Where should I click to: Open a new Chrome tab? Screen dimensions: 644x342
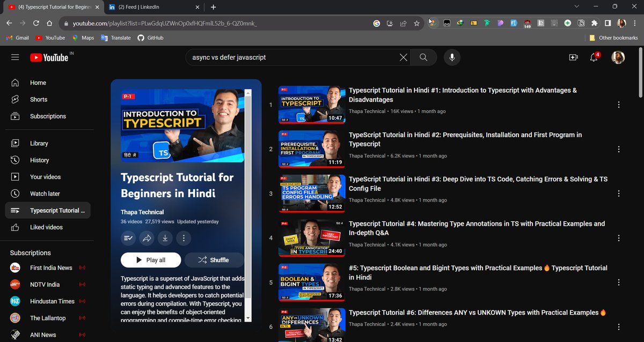(213, 7)
